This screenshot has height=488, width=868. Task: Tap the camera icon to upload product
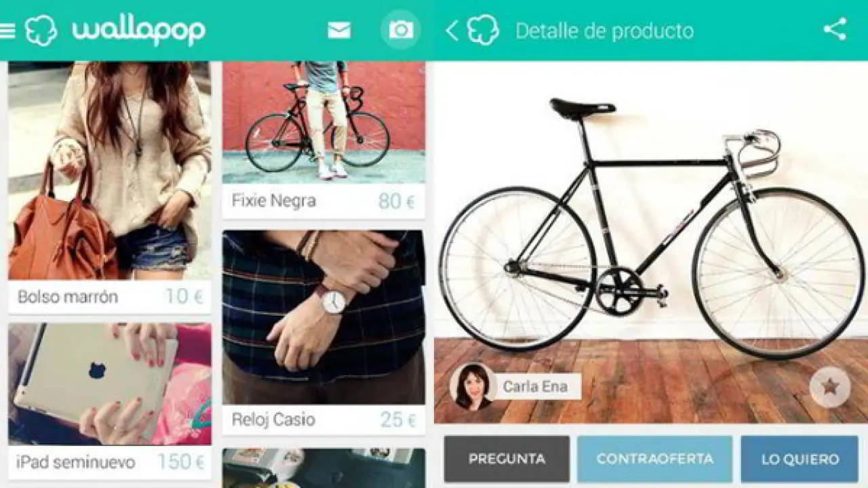pyautogui.click(x=401, y=30)
